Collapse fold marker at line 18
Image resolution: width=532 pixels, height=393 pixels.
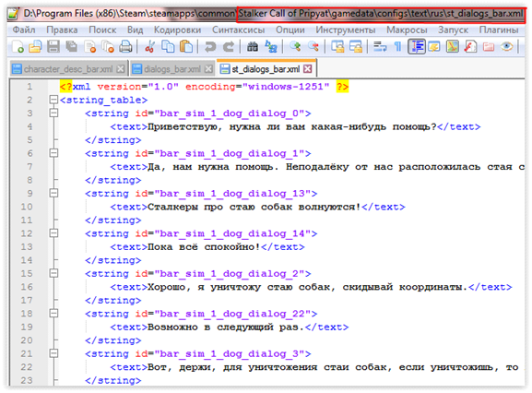pyautogui.click(x=53, y=314)
